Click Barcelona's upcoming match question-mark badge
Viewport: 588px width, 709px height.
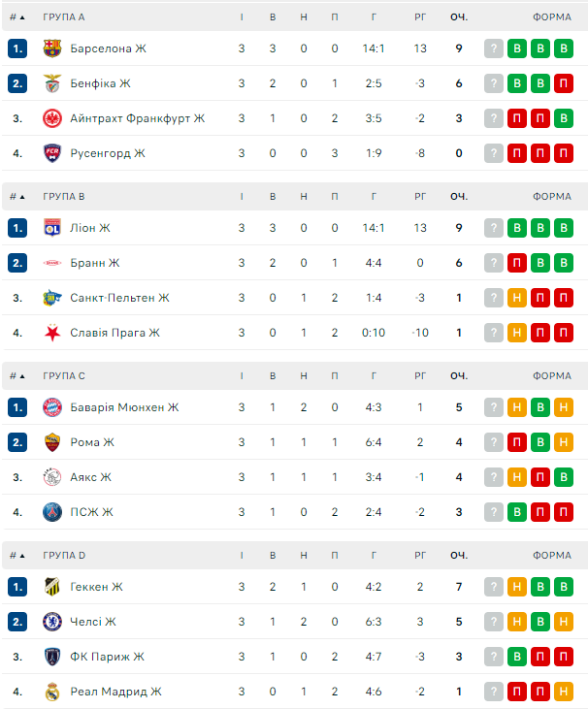click(x=494, y=48)
